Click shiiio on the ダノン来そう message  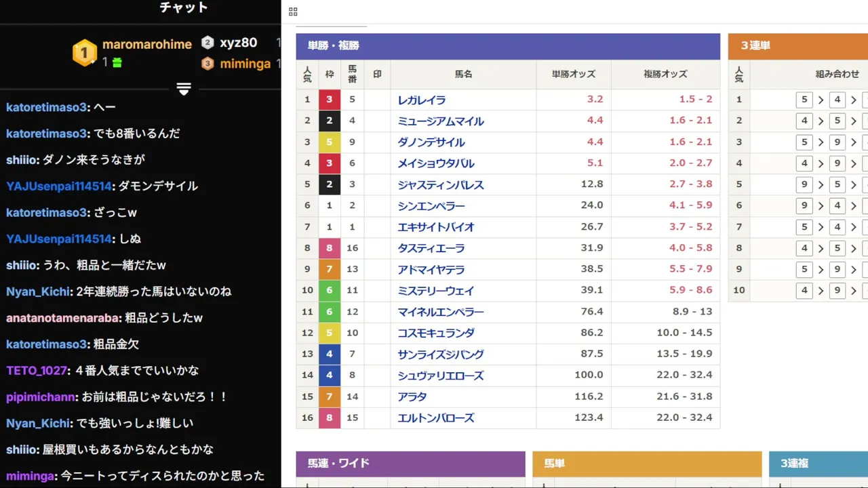21,160
